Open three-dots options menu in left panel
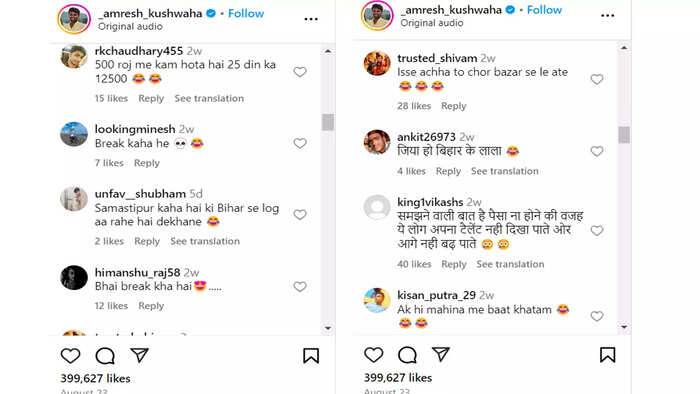700x394 pixels. (311, 19)
